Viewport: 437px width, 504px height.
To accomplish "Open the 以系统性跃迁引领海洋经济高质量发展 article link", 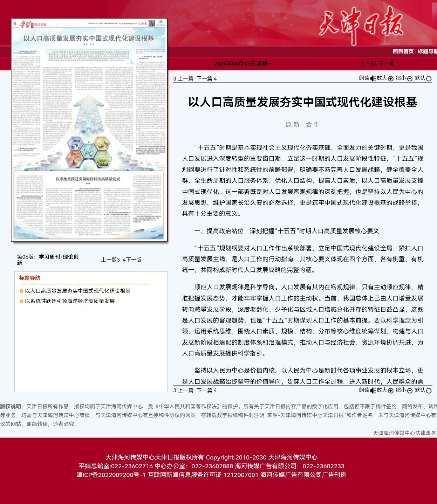I will point(70,301).
